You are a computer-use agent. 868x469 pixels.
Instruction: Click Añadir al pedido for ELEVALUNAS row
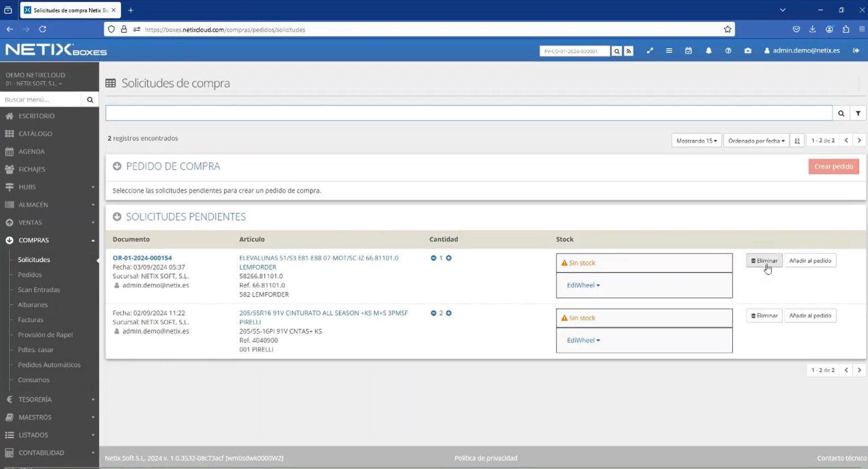pyautogui.click(x=810, y=261)
